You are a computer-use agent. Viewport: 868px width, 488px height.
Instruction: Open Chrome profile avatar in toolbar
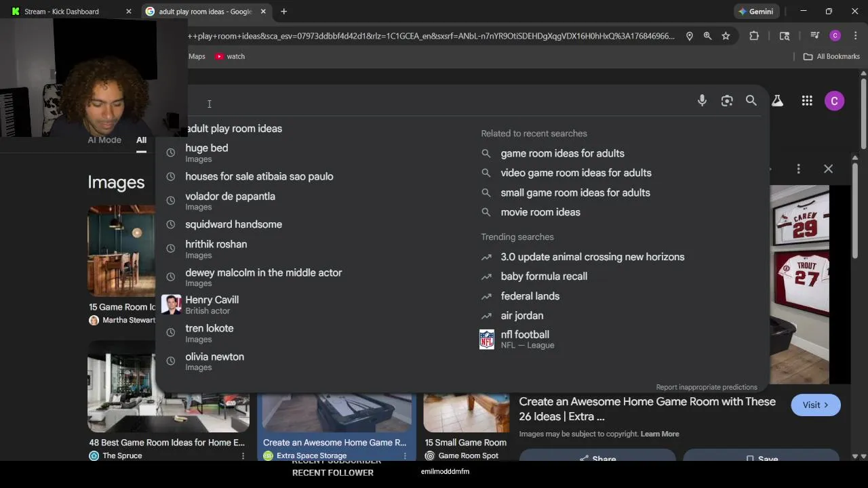click(835, 36)
